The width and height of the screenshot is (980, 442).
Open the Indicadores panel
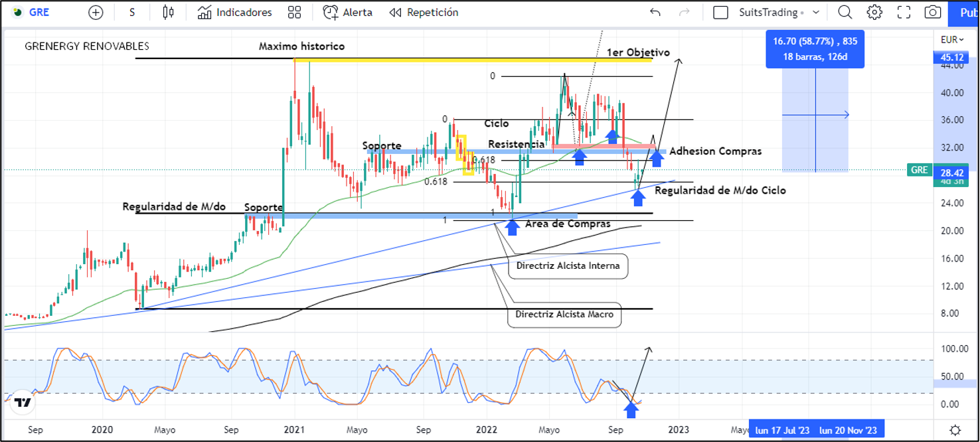[236, 13]
